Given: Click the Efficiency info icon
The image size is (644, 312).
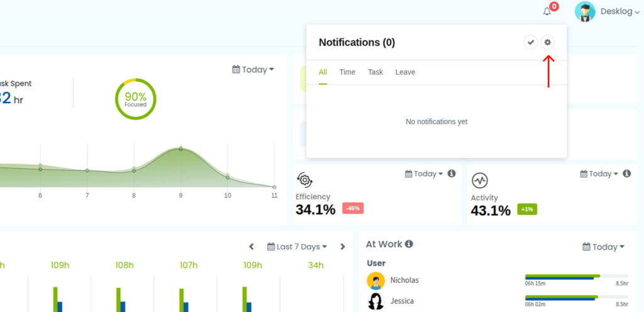Looking at the screenshot, I should 452,174.
